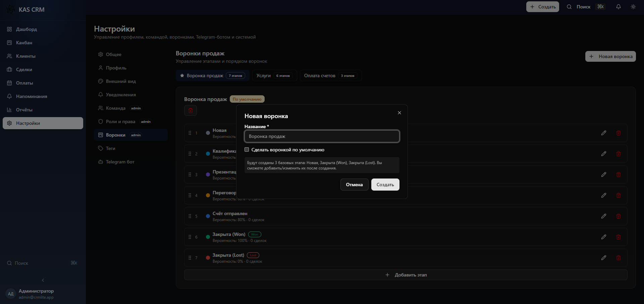Click the АД avatar circle
Image resolution: width=644 pixels, height=304 pixels.
[x=11, y=294]
